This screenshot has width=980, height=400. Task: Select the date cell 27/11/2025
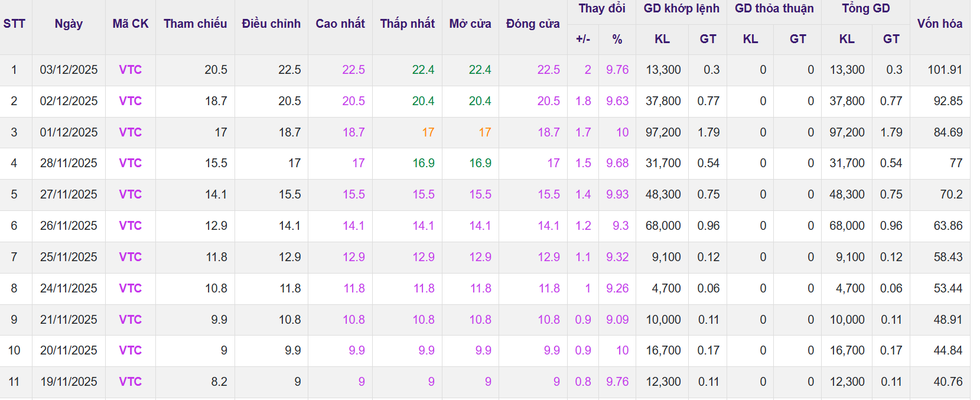click(x=69, y=194)
